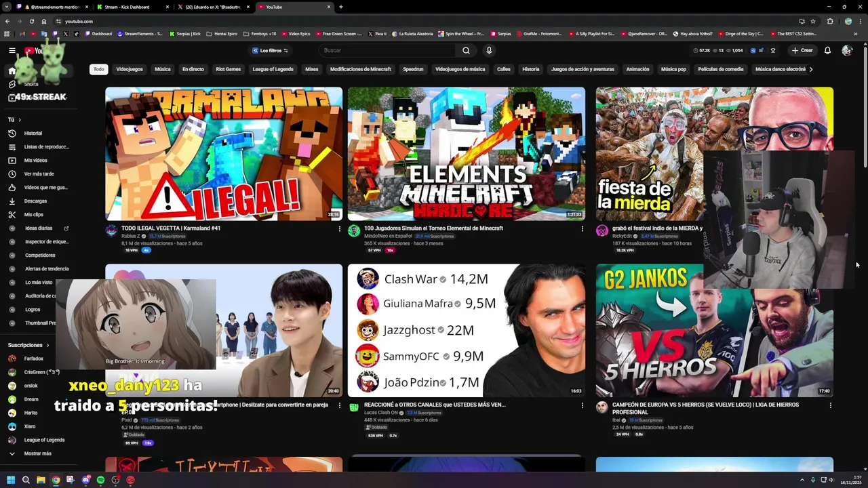This screenshot has height=488, width=868.
Task: Open Chrome tab search dropdown
Action: (x=7, y=7)
